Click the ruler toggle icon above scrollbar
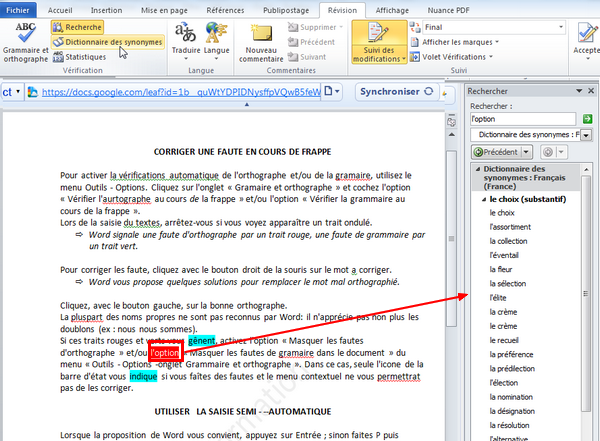The width and height of the screenshot is (600, 441). tap(452, 121)
